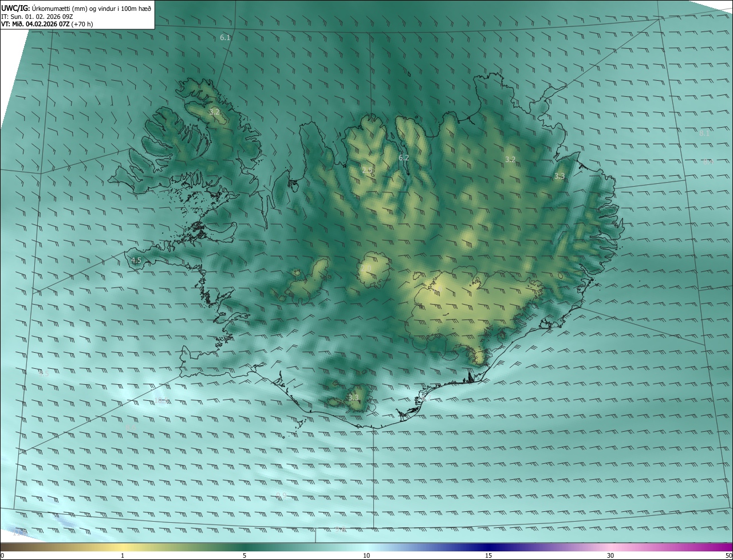Click the yellow 1 mm segment of the colour bar
The image size is (733, 560).
click(x=123, y=547)
